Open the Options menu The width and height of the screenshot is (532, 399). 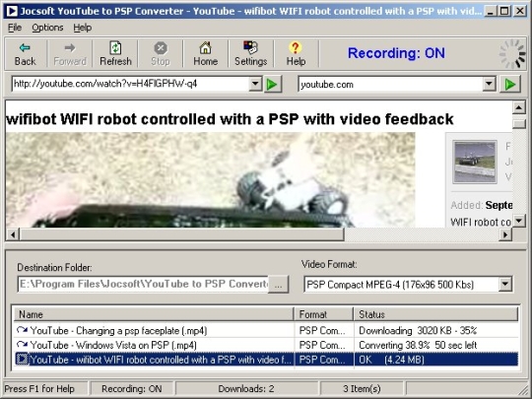(47, 28)
